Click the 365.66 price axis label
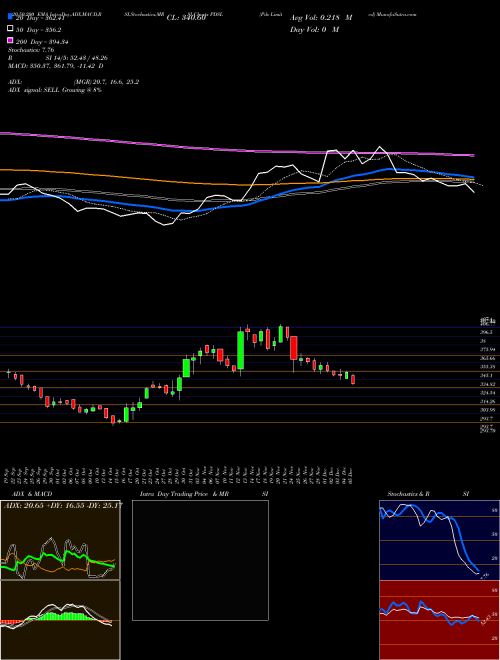Screen dimensions: 500x660 490,358
